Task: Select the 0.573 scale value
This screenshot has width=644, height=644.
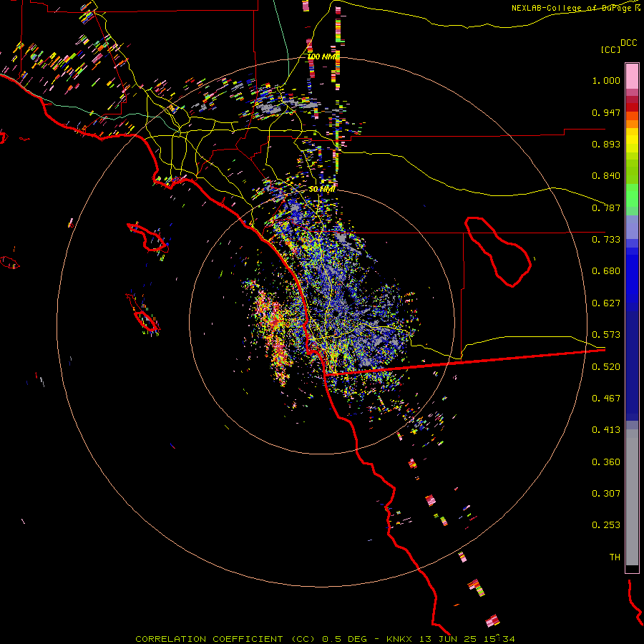Action: (606, 335)
